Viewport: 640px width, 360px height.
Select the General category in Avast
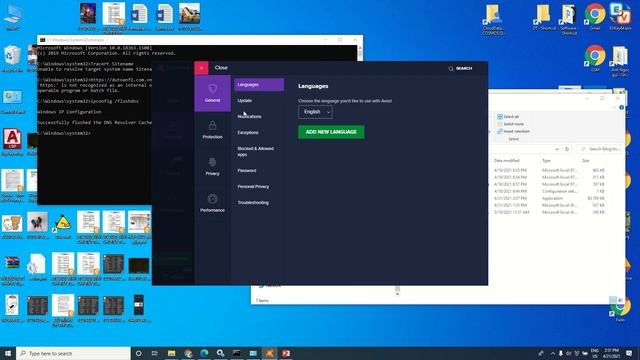pos(212,93)
